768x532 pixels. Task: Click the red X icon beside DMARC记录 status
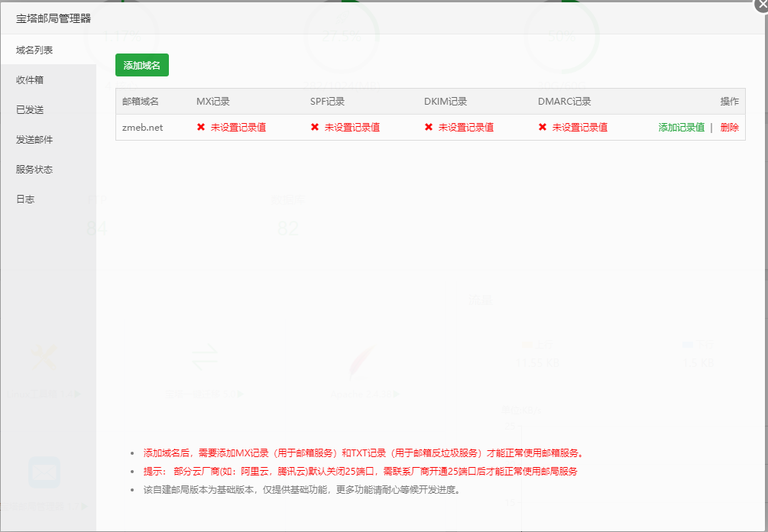click(x=543, y=127)
